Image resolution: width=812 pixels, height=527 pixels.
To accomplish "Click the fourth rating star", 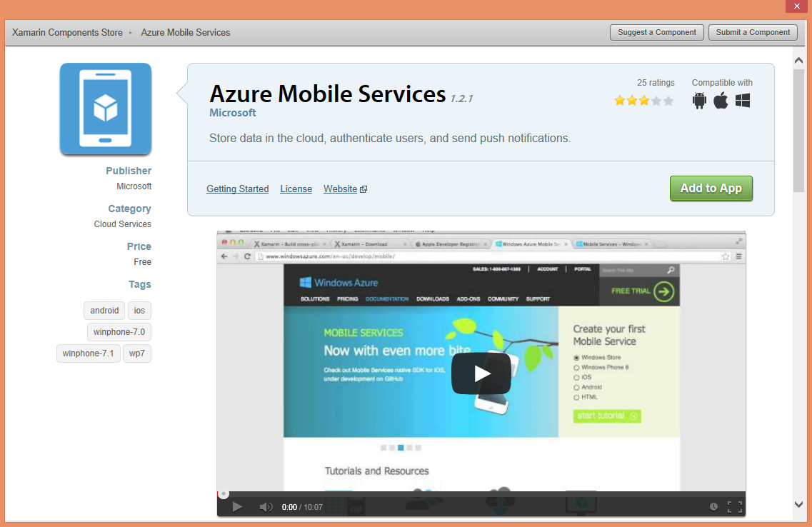I will tap(656, 101).
